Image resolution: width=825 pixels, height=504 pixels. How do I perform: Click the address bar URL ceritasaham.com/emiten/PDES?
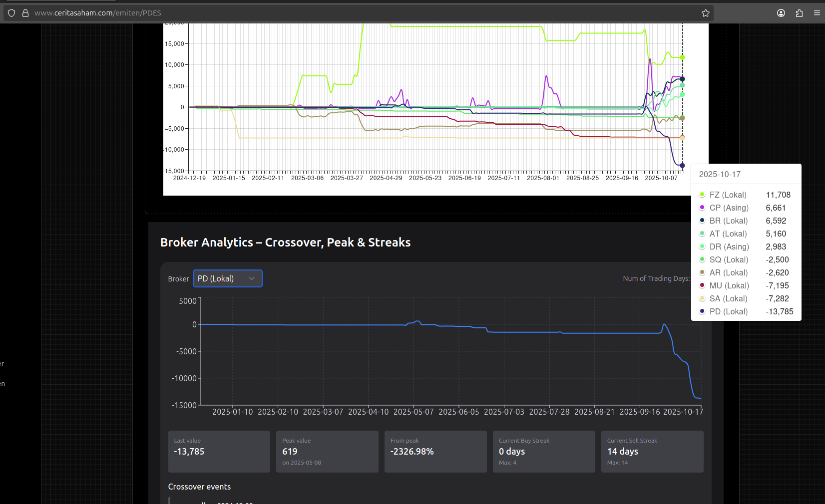(x=98, y=13)
